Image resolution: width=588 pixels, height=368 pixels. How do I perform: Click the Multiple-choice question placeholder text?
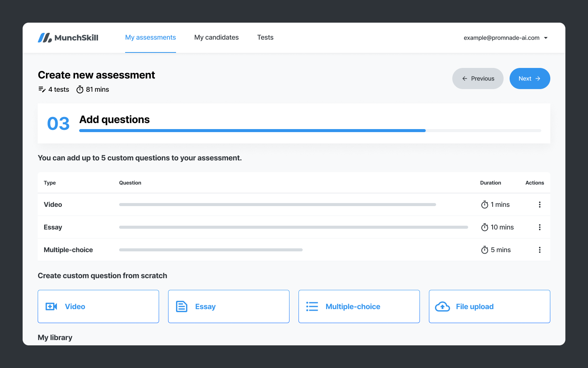(x=211, y=250)
